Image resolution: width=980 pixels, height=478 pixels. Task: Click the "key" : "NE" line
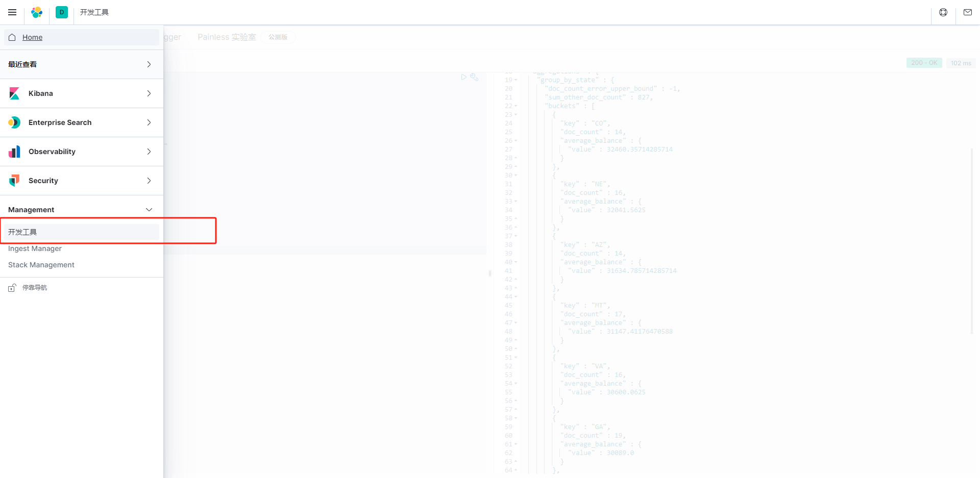click(585, 184)
